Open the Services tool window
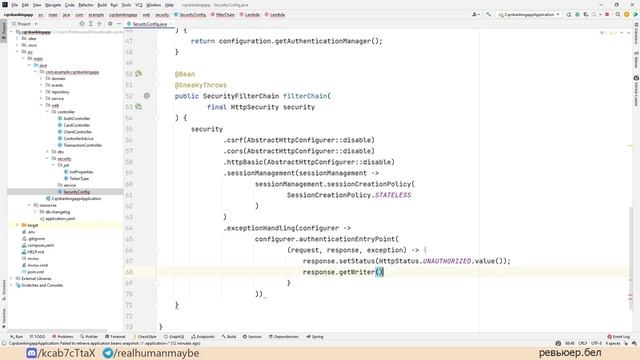This screenshot has height=360, width=640. coord(252,337)
